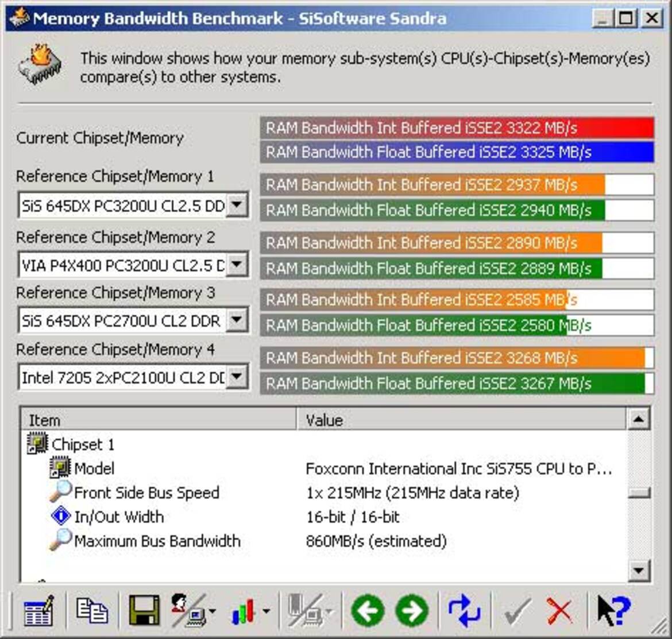Select the Model row label
Viewport: 672px width, 639px height.
[x=94, y=468]
